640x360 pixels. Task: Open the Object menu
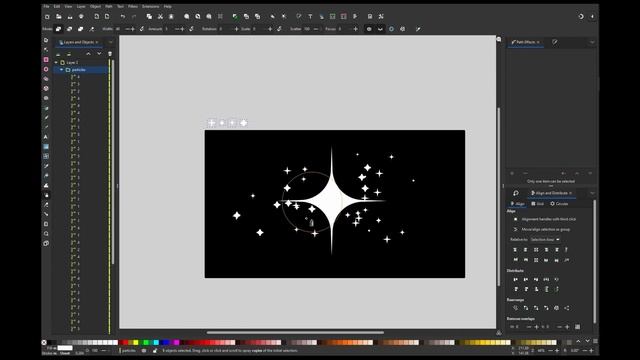tap(95, 7)
